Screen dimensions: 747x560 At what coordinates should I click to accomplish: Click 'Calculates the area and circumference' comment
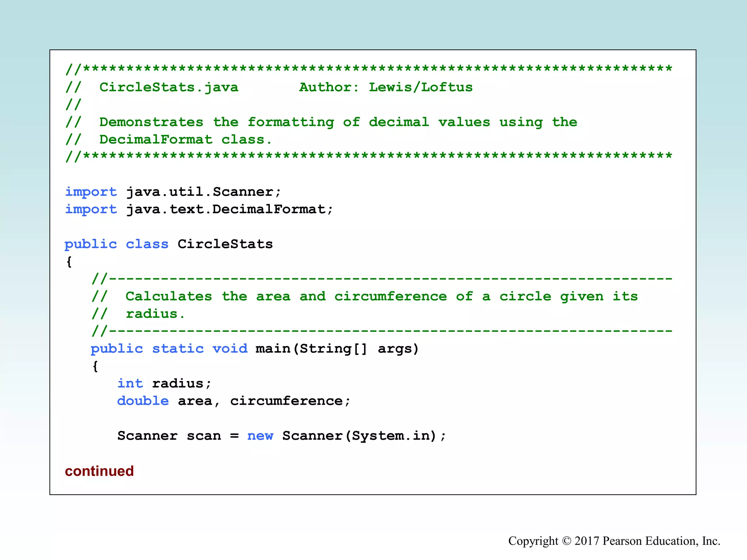click(x=286, y=296)
